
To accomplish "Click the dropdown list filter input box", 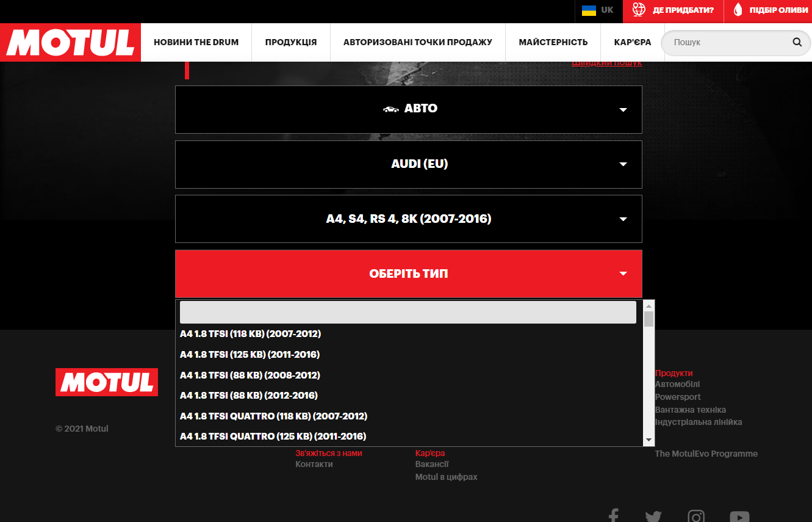I will pos(408,312).
